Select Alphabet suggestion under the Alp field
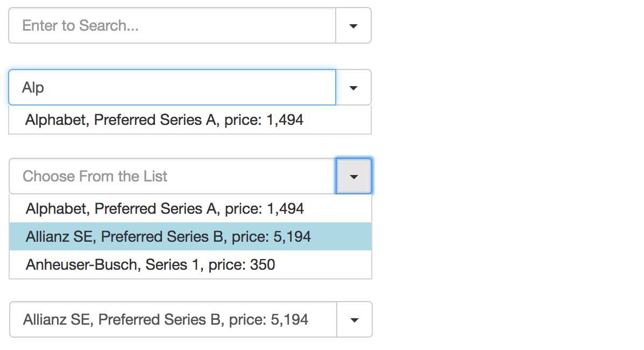The height and width of the screenshot is (350, 644). [x=190, y=120]
